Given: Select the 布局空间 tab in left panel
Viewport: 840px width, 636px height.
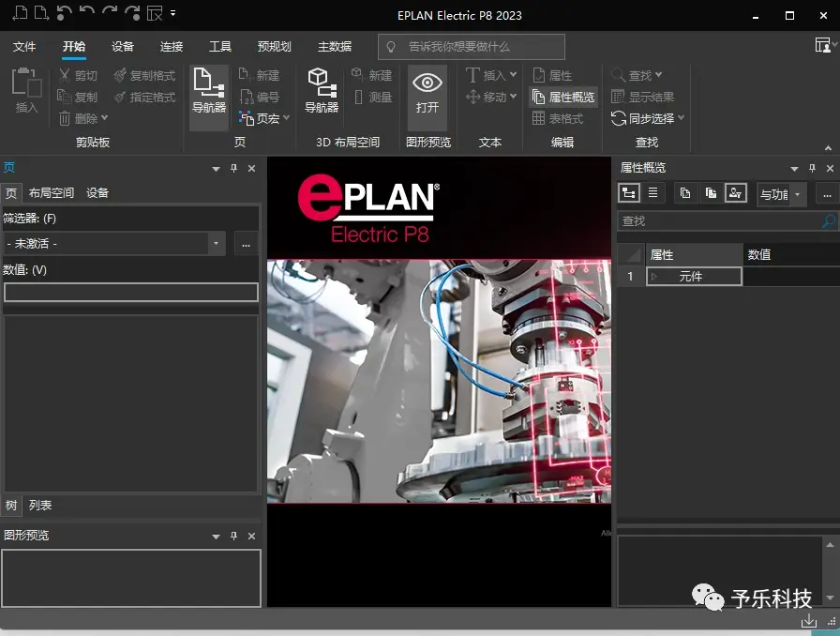Looking at the screenshot, I should 52,193.
